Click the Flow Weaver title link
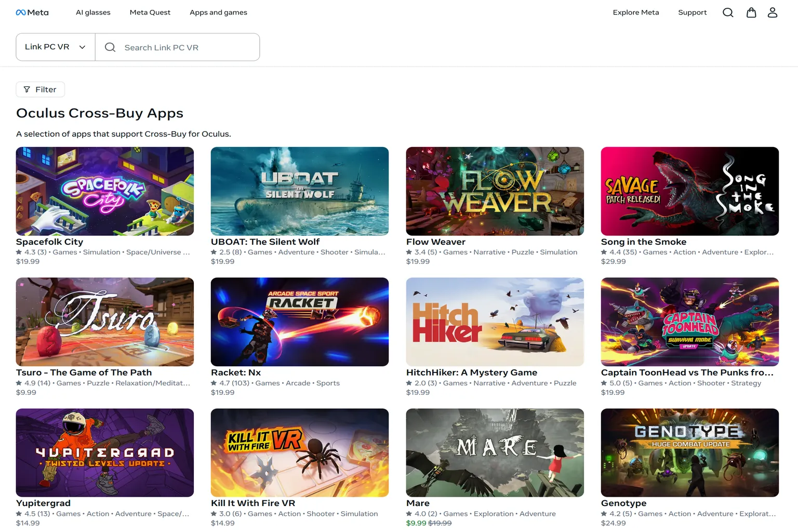 pos(436,242)
